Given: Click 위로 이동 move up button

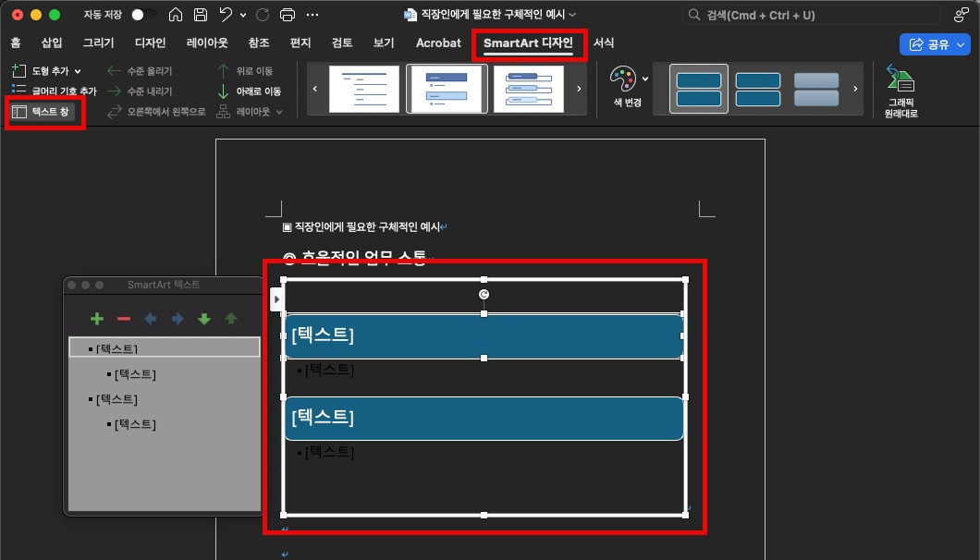Looking at the screenshot, I should pyautogui.click(x=245, y=70).
